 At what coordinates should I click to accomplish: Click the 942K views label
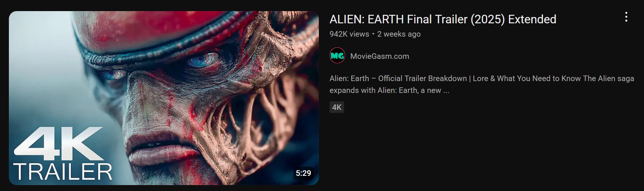[349, 34]
